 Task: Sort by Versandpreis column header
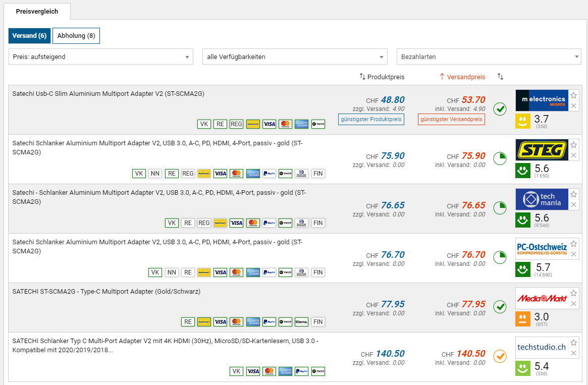pyautogui.click(x=462, y=77)
